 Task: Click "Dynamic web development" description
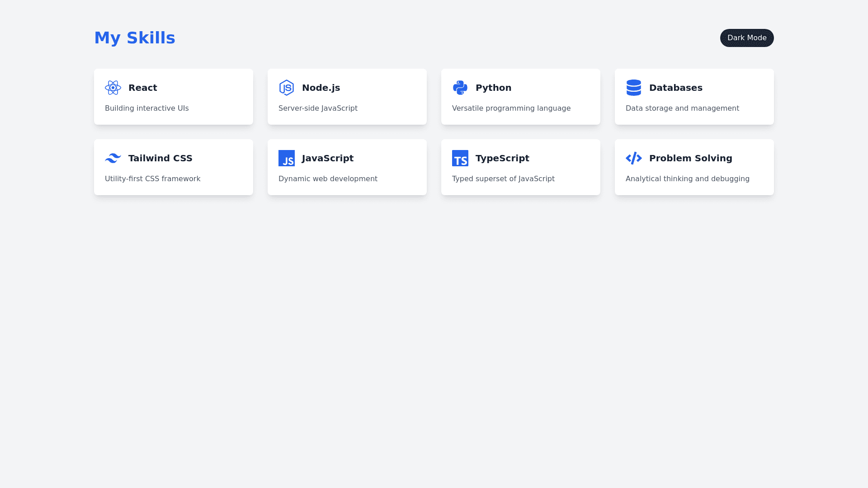(x=328, y=179)
